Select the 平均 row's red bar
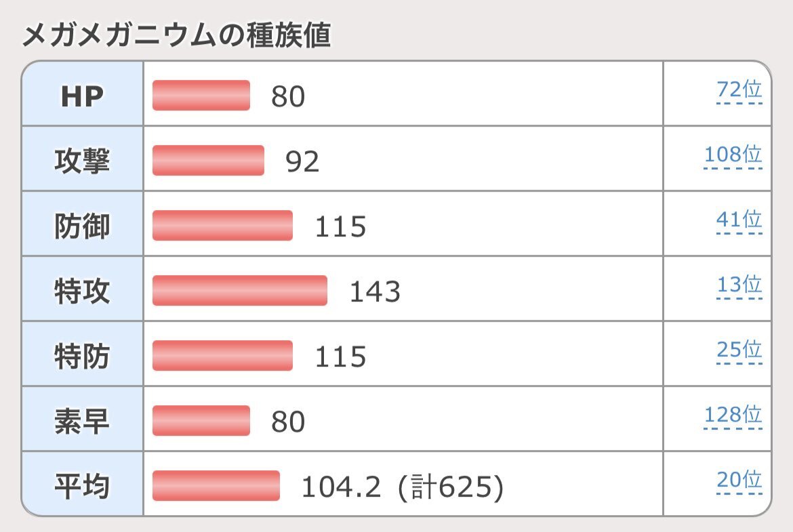This screenshot has width=793, height=532. [216, 486]
